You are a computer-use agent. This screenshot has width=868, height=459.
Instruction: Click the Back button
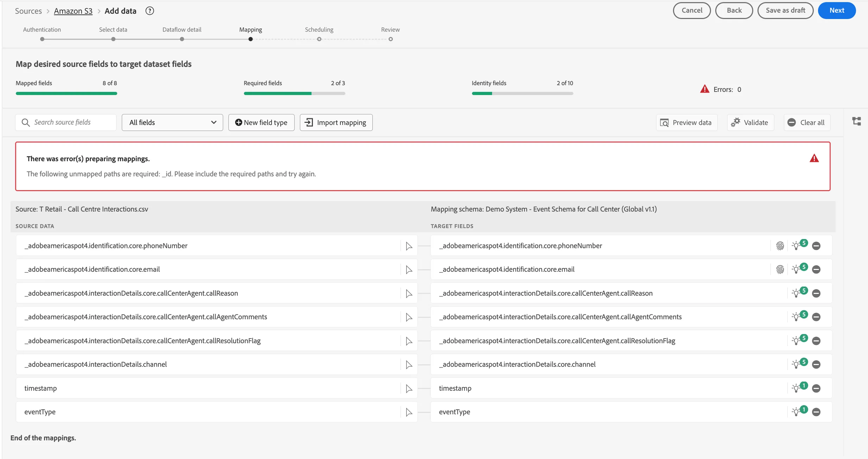coord(734,11)
